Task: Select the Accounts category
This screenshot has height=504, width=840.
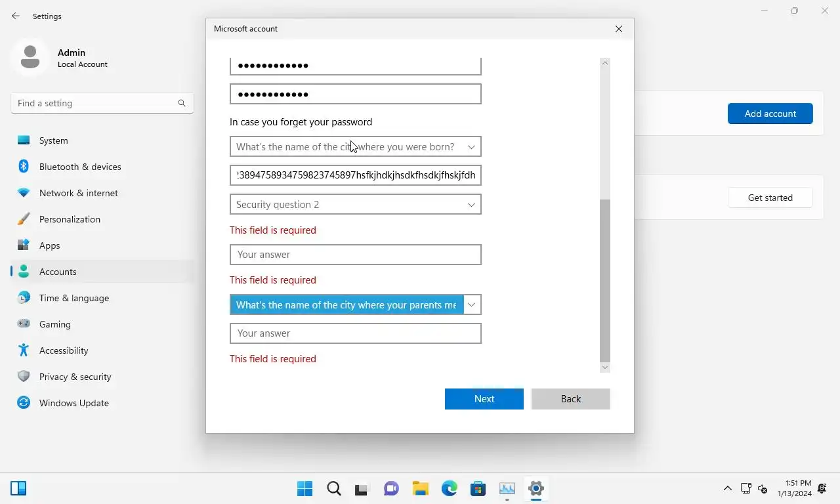Action: 102,272
